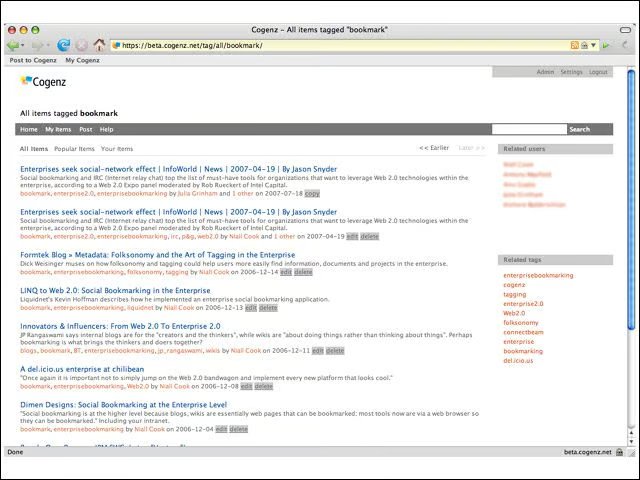Select the enterprise2.0 related tag
640x480 pixels.
[x=523, y=304]
